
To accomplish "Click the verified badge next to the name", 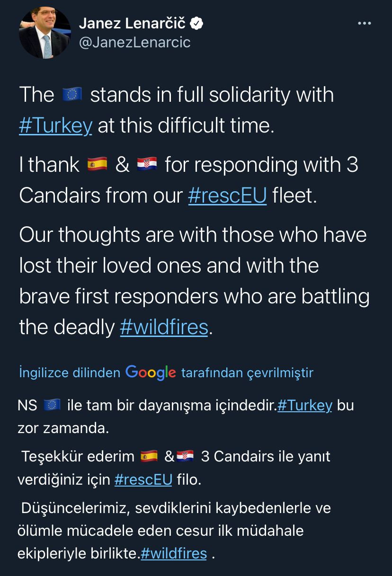I will [x=197, y=23].
